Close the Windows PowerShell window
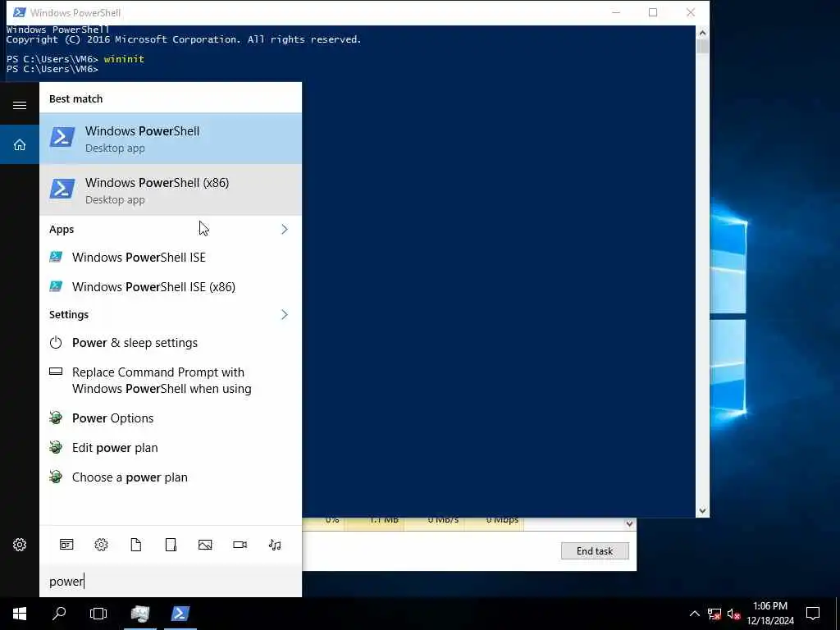 coord(691,12)
